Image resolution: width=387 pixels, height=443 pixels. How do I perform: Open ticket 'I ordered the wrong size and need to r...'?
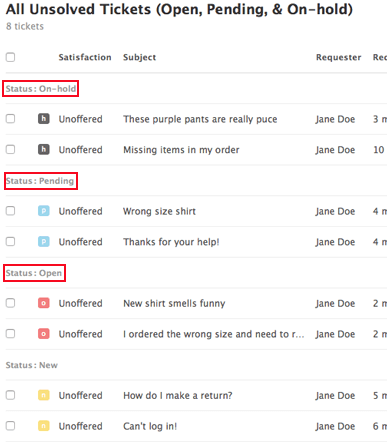click(213, 334)
